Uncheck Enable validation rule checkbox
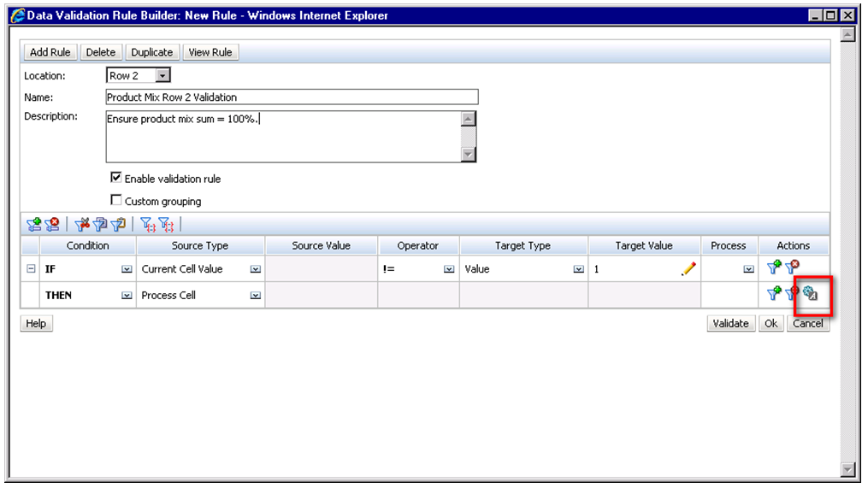The image size is (868, 488). click(x=116, y=179)
